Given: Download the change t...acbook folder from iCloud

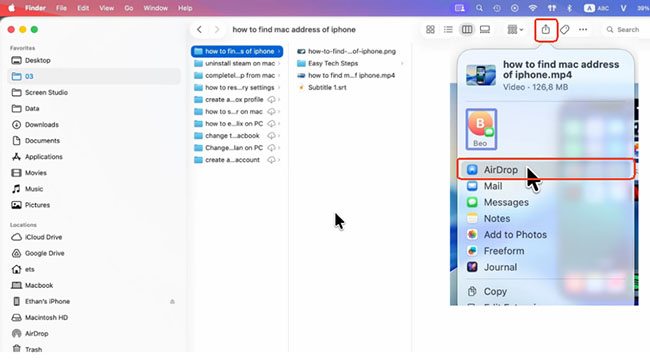Looking at the screenshot, I should tap(271, 136).
